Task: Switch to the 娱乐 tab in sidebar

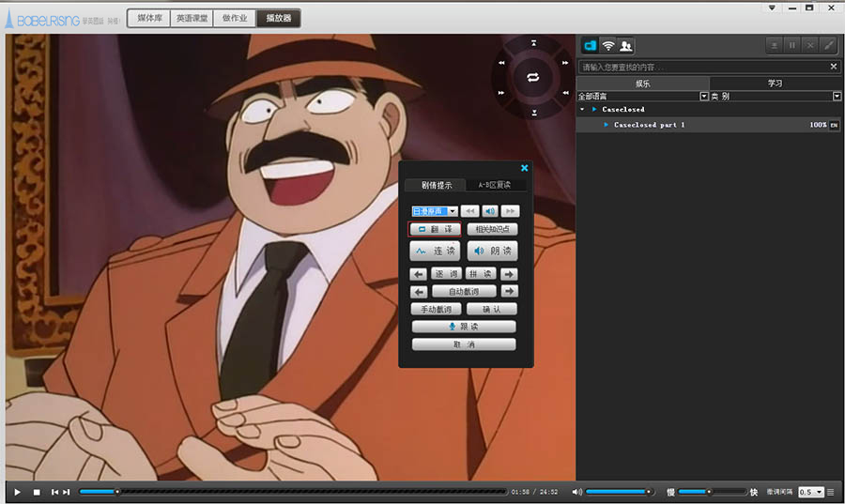Action: tap(642, 83)
